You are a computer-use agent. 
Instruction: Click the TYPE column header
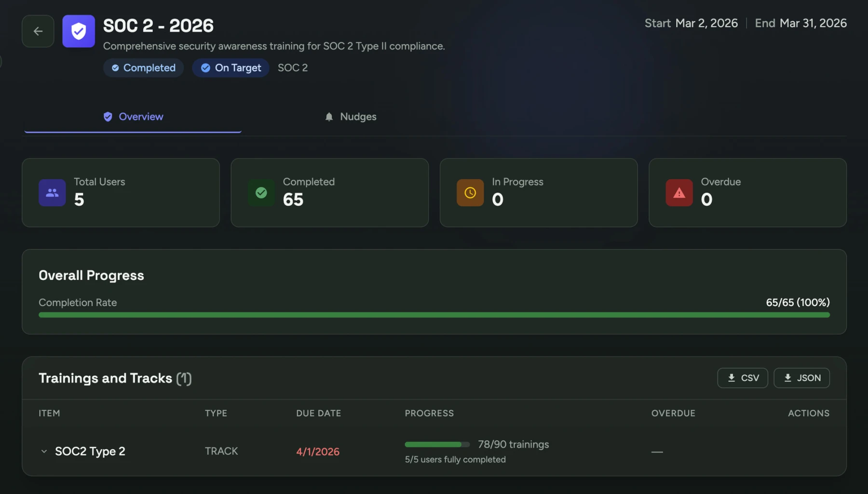coord(216,414)
